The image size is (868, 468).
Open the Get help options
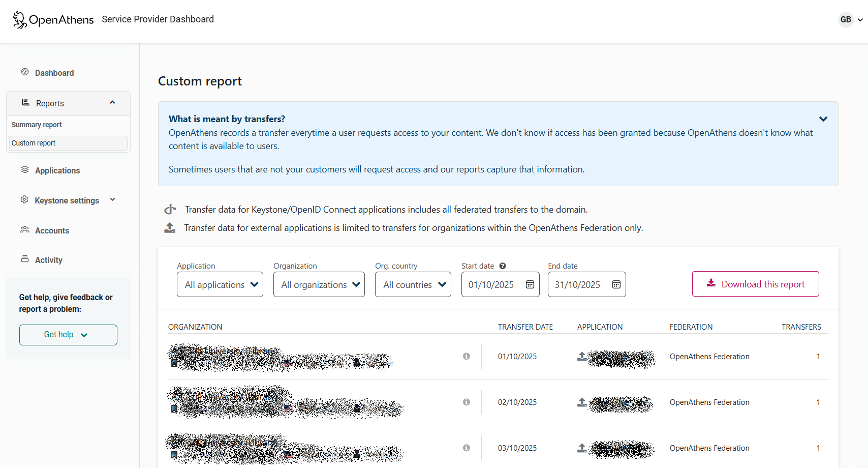coord(68,335)
